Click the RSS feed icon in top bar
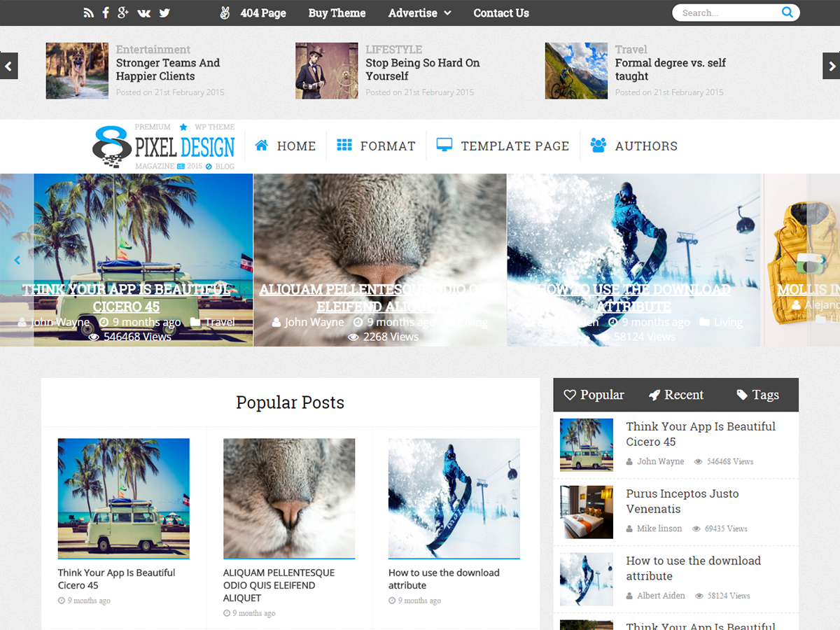Viewport: 840px width, 630px height. (x=88, y=13)
